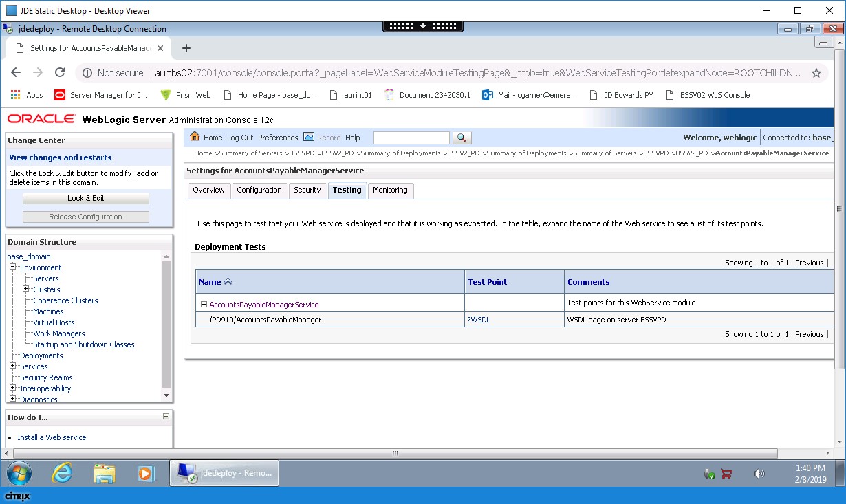Open Security Realms in Domain Structure
The width and height of the screenshot is (846, 504).
[x=46, y=377]
